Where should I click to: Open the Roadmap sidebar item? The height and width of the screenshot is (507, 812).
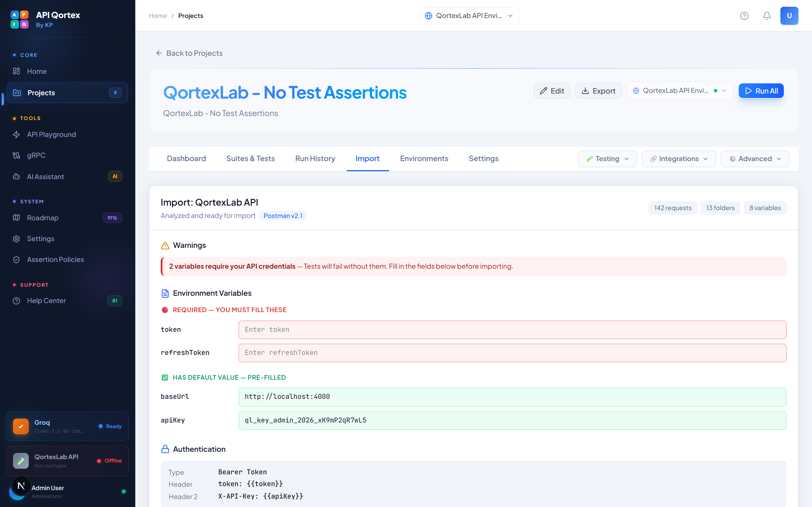(43, 218)
